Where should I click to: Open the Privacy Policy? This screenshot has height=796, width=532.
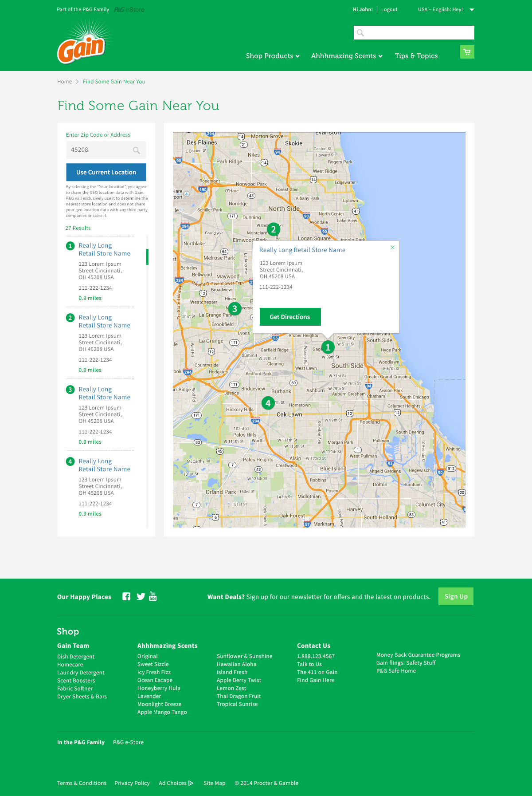click(132, 783)
